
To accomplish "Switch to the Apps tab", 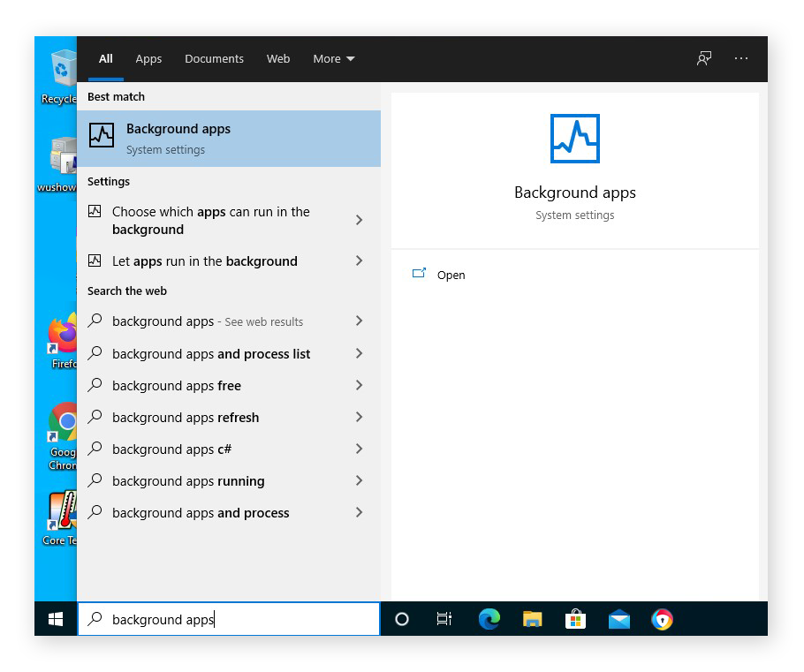I will [x=148, y=58].
